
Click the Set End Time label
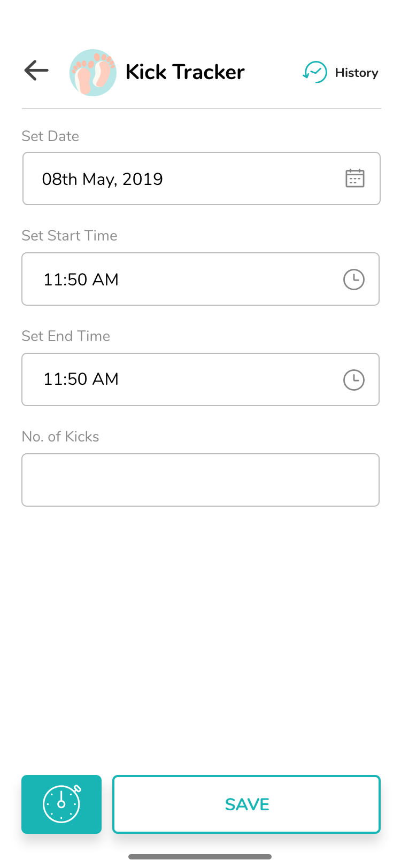pyautogui.click(x=66, y=336)
